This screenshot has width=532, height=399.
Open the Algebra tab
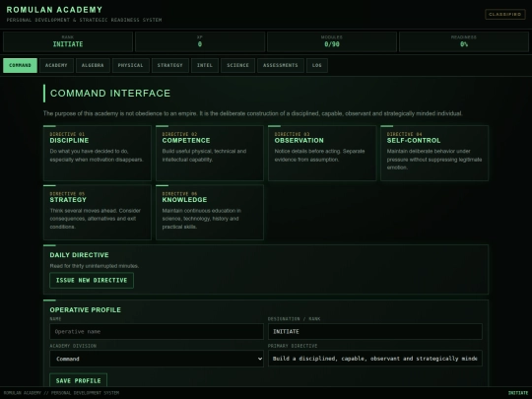[93, 65]
